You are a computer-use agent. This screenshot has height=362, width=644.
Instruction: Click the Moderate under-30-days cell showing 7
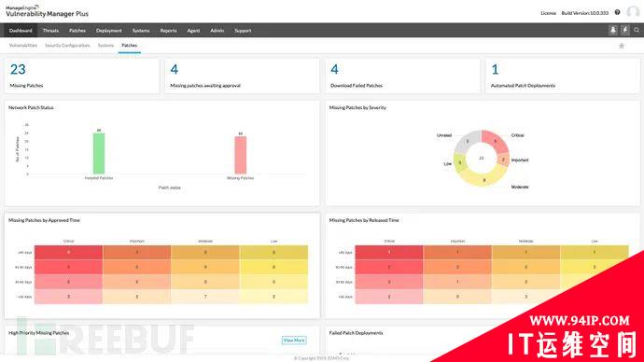[x=205, y=297]
